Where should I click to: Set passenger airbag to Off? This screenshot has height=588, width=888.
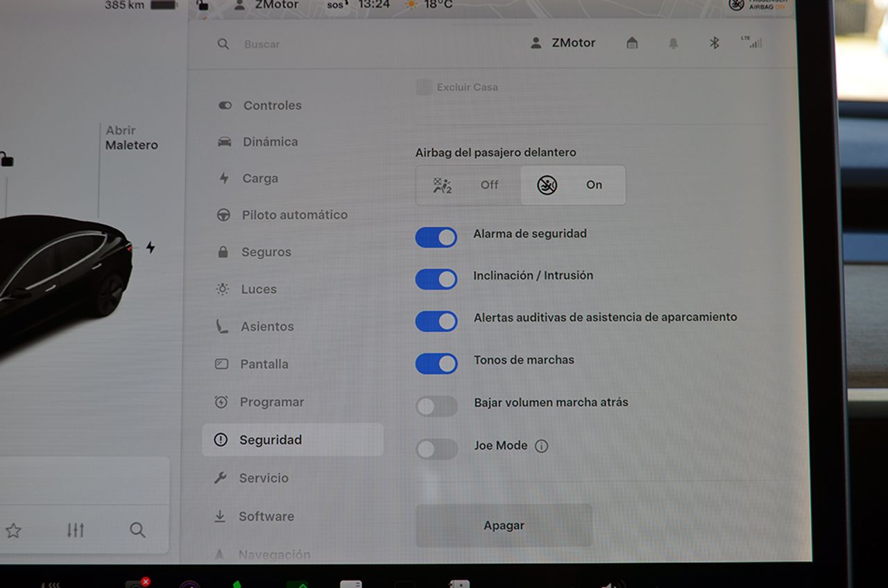[469, 185]
